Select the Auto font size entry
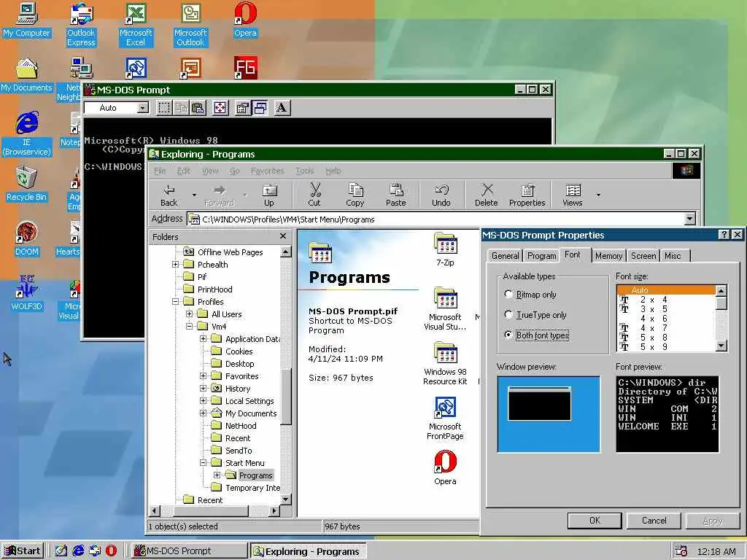Image resolution: width=747 pixels, height=560 pixels. [666, 290]
